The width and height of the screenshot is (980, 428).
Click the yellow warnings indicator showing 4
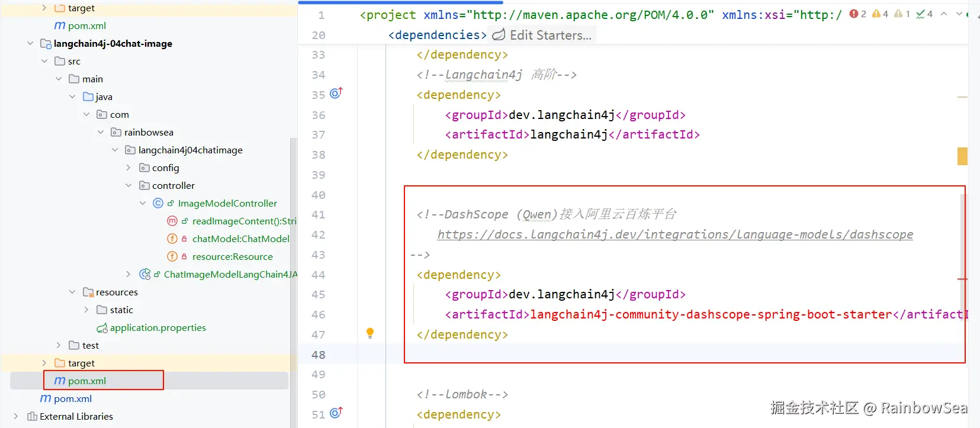(880, 14)
